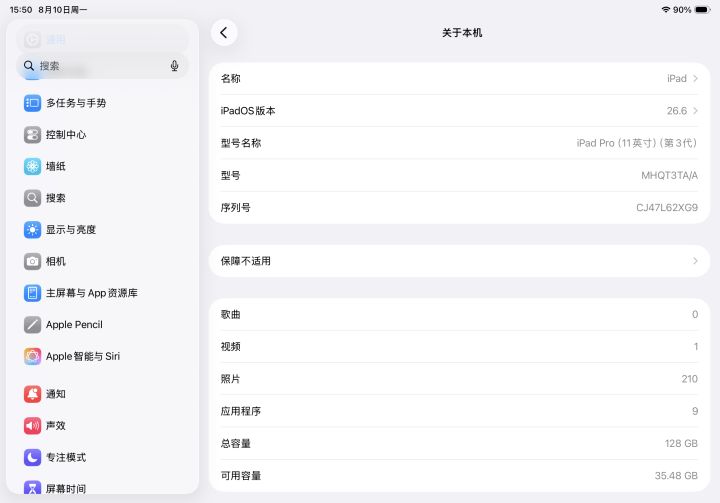Tap the battery icon in status bar
The width and height of the screenshot is (720, 503).
(x=703, y=10)
